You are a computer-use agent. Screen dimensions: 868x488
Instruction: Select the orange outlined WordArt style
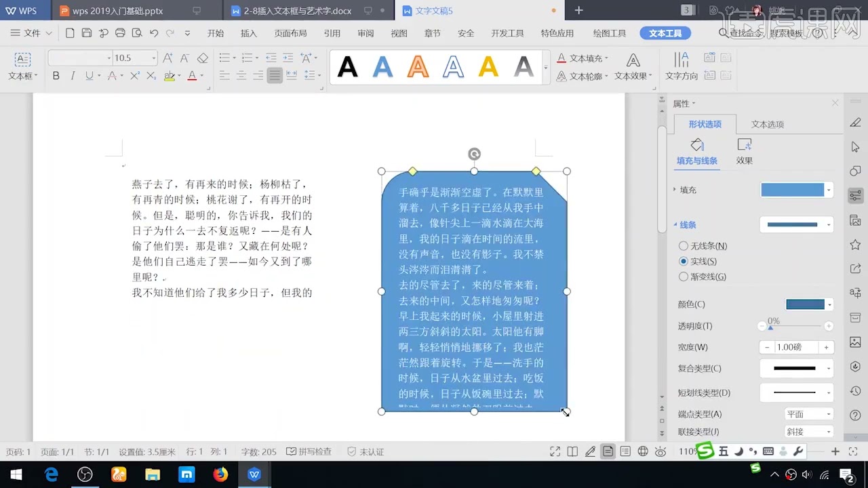[418, 66]
